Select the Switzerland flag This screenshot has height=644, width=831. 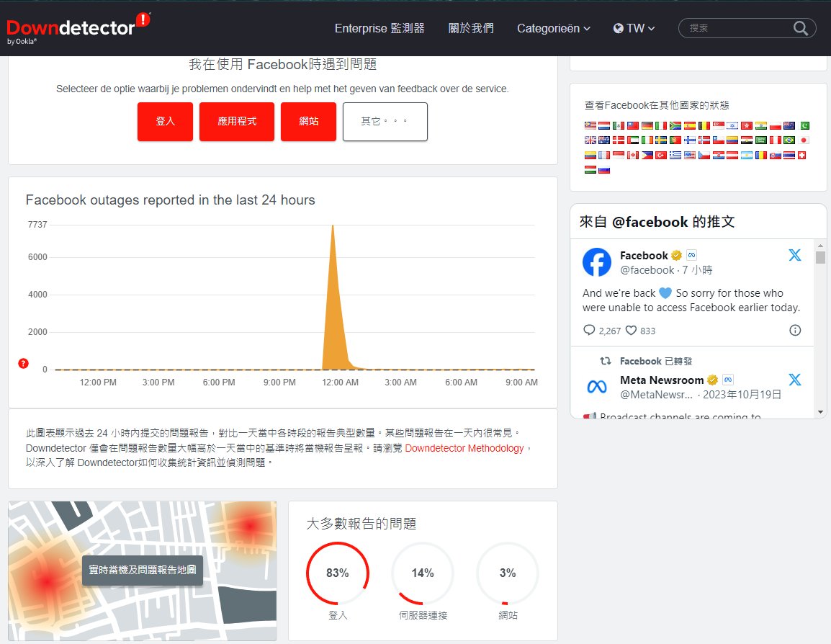pos(802,156)
